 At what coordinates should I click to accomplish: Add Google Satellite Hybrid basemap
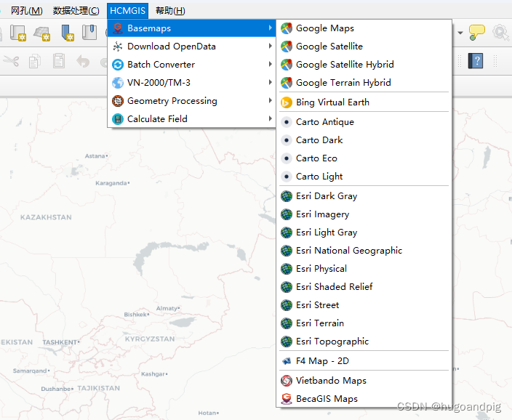[x=364, y=65]
